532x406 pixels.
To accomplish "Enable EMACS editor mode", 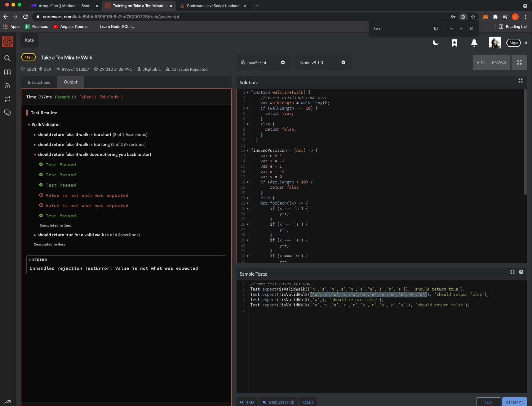I will (499, 62).
